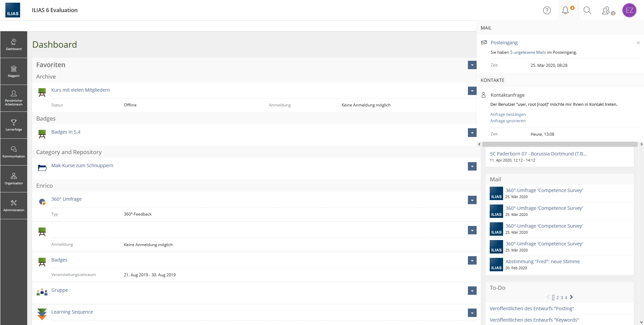Screen dimensions: 644x325
Task: Open actions dropdown for Learning Sequence
Action: coord(472,313)
